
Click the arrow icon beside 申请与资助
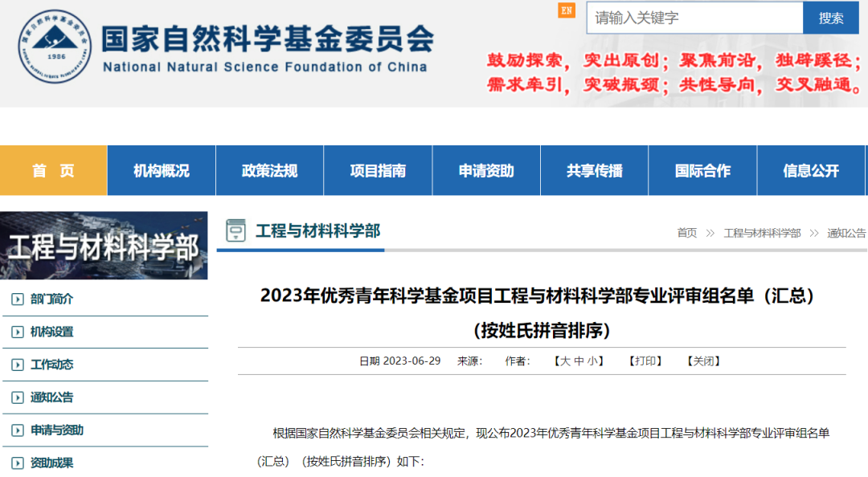pyautogui.click(x=17, y=431)
